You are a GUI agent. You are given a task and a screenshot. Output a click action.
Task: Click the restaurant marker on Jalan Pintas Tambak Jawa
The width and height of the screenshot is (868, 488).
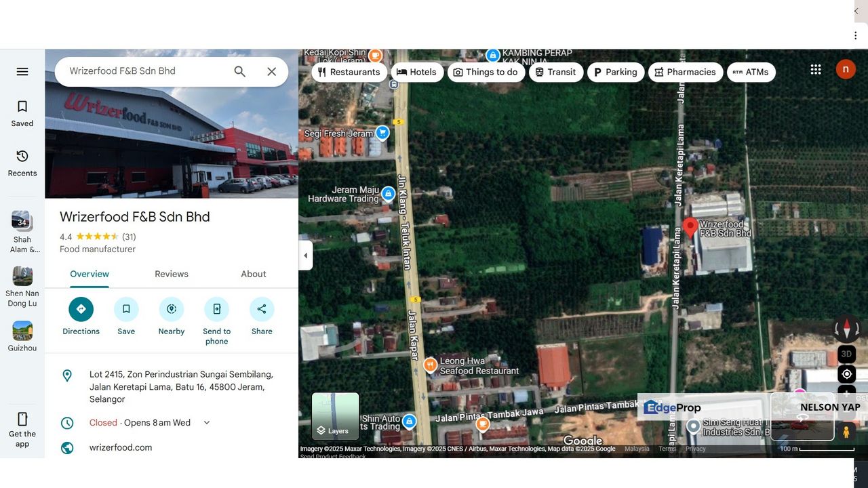point(483,425)
